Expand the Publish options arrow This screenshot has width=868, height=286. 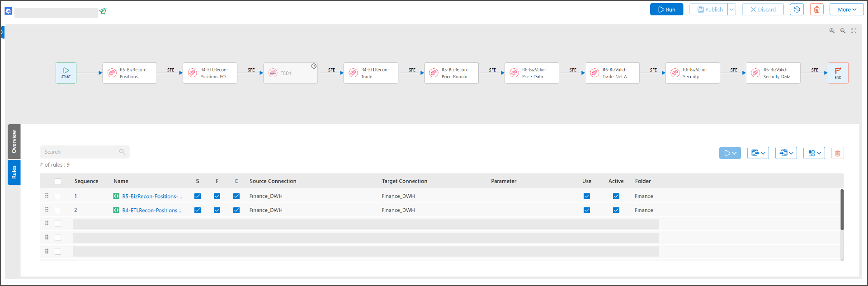click(731, 9)
